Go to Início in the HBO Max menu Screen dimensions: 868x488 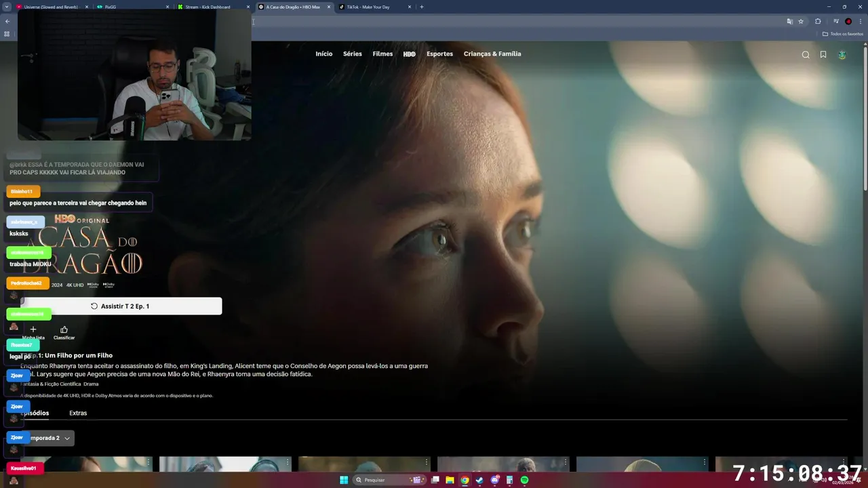click(x=324, y=54)
